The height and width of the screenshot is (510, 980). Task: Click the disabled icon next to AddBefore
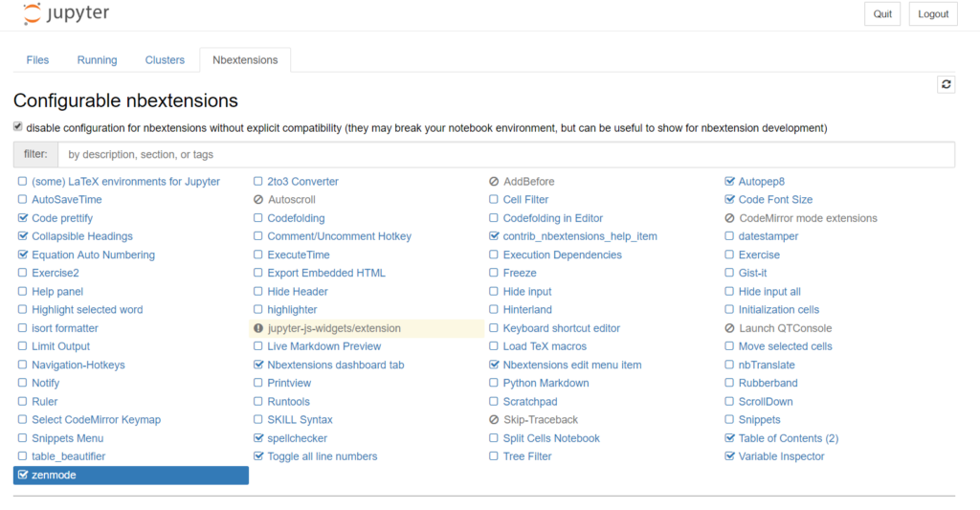coord(494,182)
